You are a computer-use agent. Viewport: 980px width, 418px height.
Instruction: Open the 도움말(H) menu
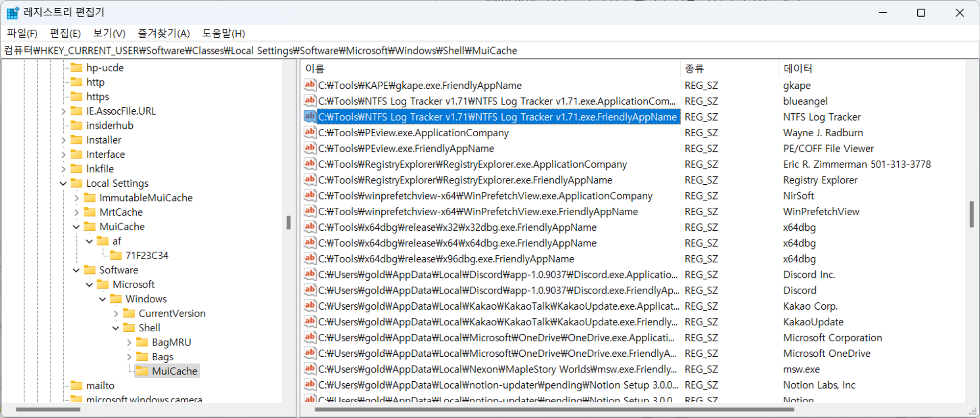click(x=223, y=33)
